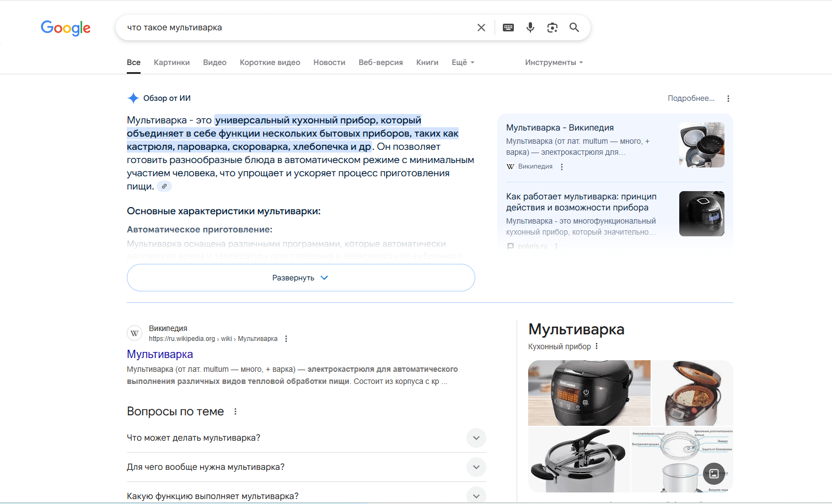The width and height of the screenshot is (832, 504).
Task: Start voice search with the microphone icon
Action: [530, 28]
